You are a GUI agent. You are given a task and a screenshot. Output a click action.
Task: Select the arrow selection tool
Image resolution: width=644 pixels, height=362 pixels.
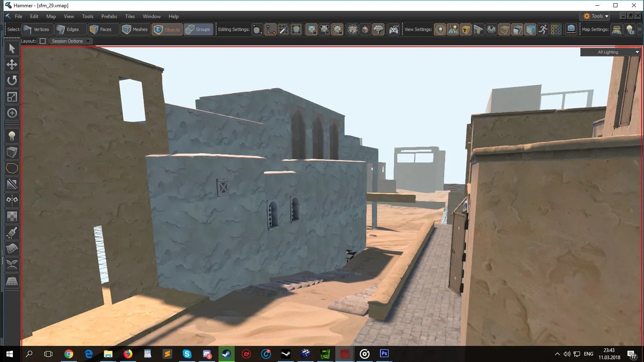coord(12,49)
